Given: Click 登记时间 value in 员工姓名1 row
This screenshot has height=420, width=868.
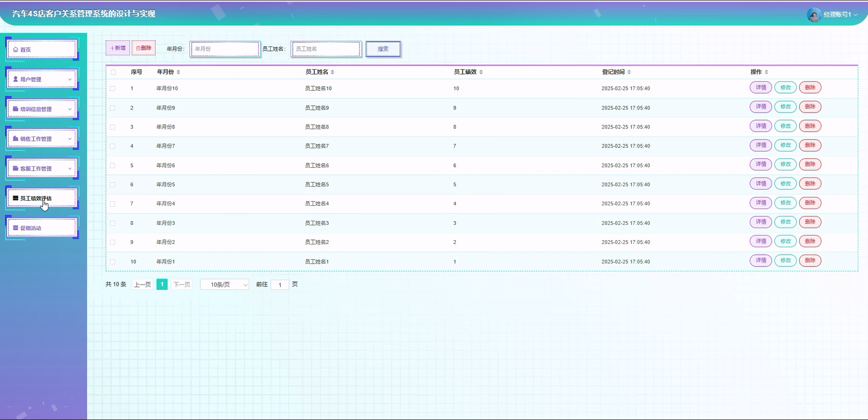Looking at the screenshot, I should coord(625,262).
